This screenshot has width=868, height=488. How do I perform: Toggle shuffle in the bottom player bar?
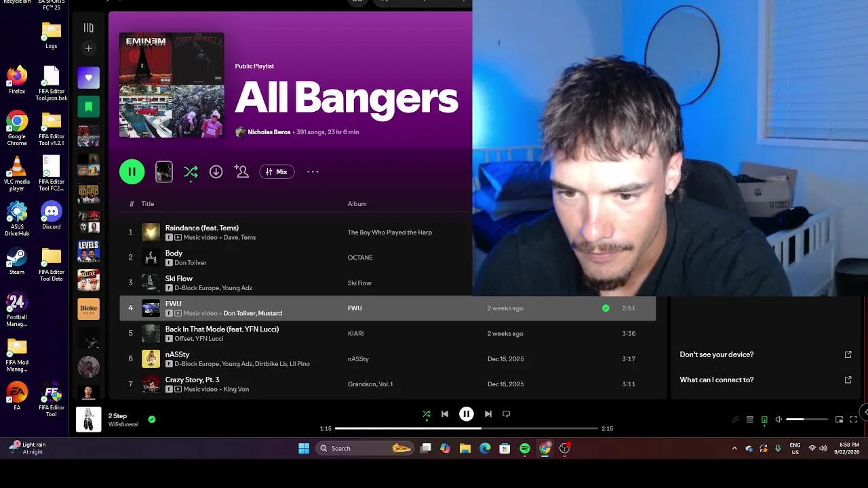(x=427, y=414)
